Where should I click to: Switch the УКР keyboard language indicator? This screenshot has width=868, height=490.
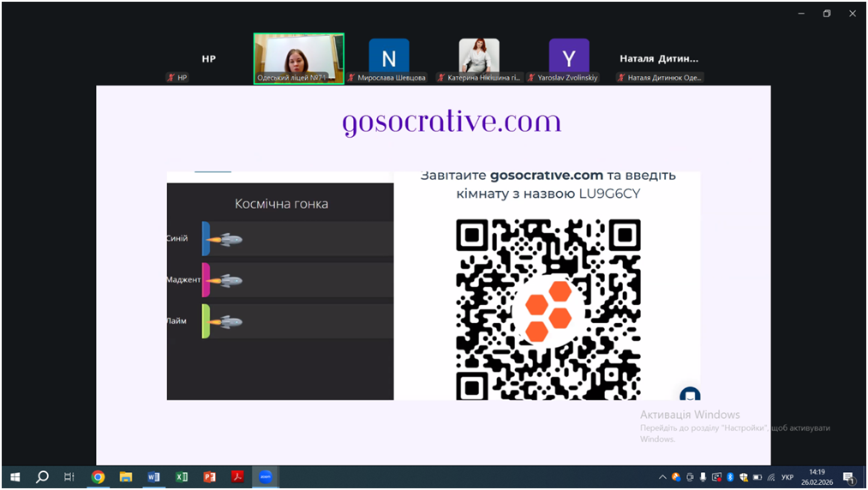click(787, 477)
